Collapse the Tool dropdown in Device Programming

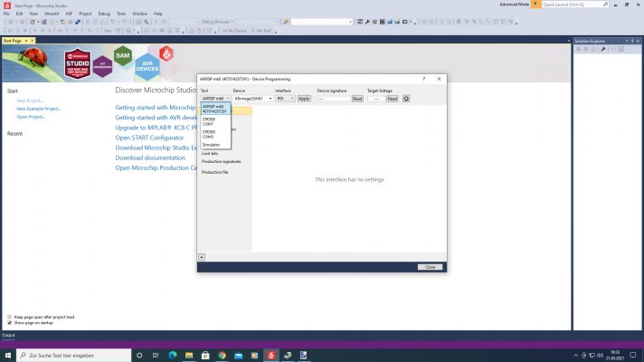[x=228, y=99]
